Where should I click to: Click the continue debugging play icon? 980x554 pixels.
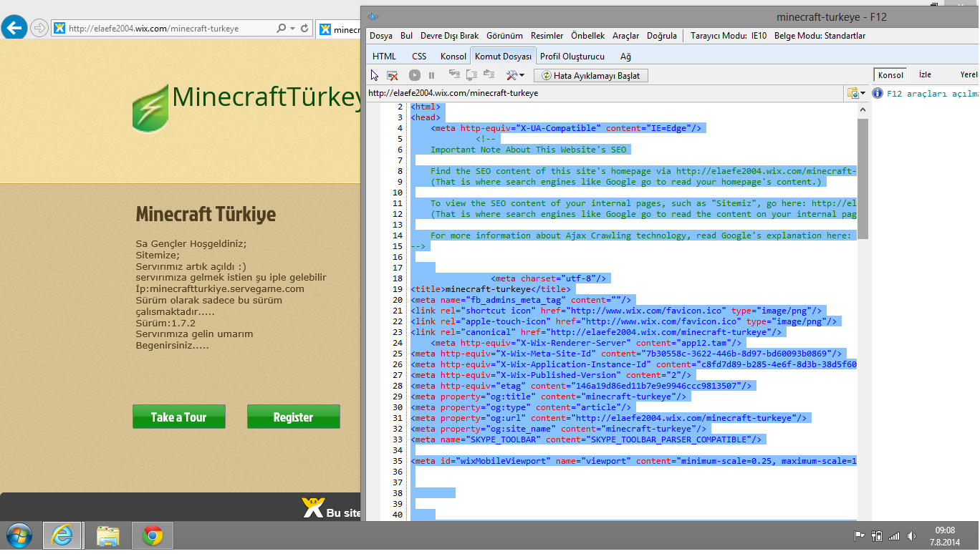coord(415,75)
